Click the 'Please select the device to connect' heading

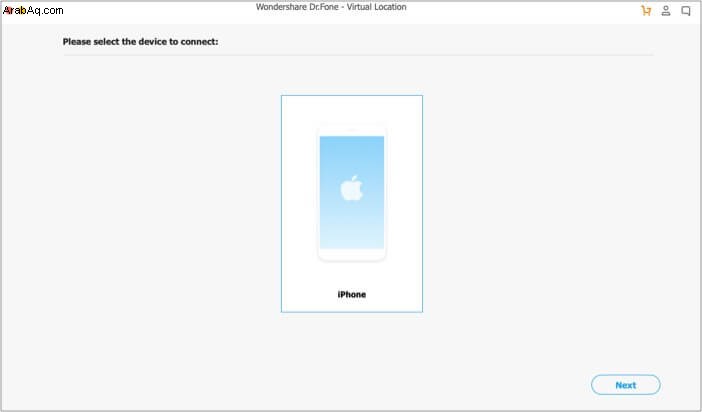140,42
